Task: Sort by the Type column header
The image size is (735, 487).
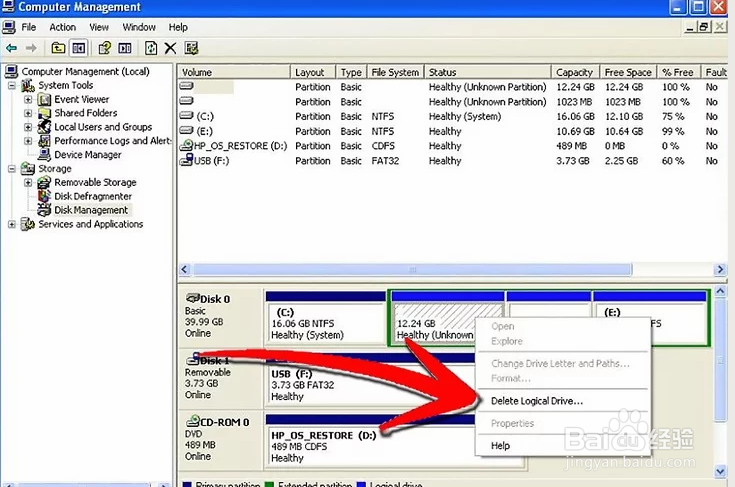Action: [x=351, y=72]
